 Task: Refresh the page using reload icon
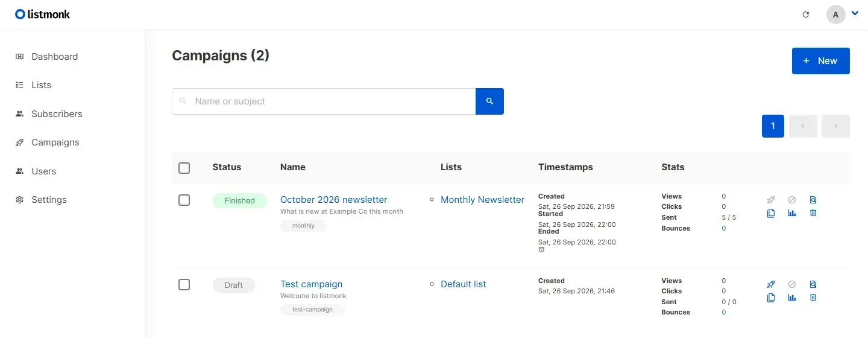click(x=806, y=14)
